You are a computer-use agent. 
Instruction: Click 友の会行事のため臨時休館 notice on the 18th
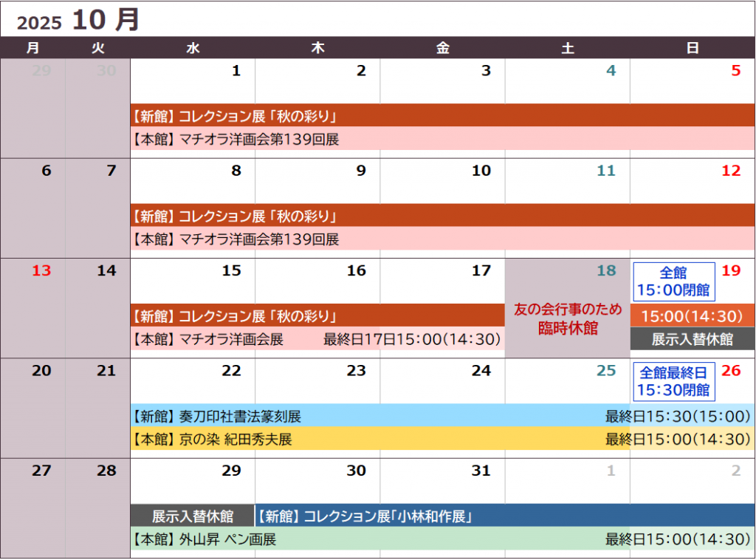coord(567,318)
